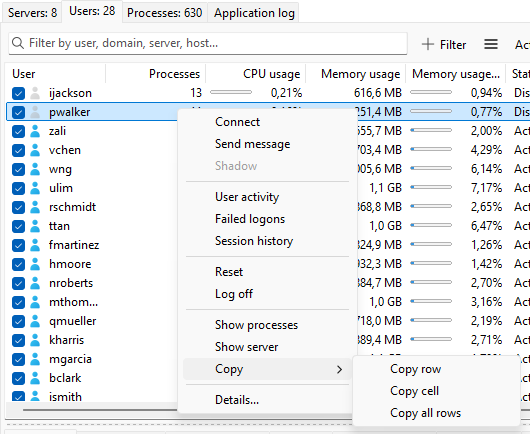Open Details... from context menu
This screenshot has height=434, width=530.
click(x=237, y=400)
